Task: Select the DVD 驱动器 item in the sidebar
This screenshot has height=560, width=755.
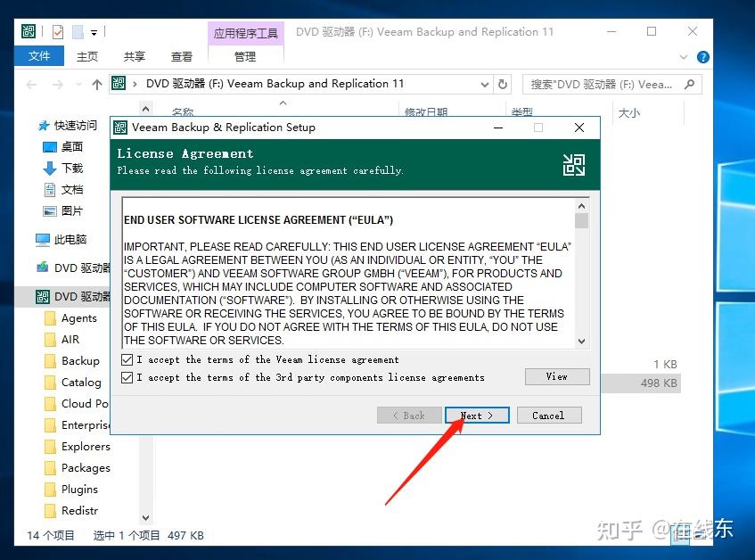Action: coord(76,266)
